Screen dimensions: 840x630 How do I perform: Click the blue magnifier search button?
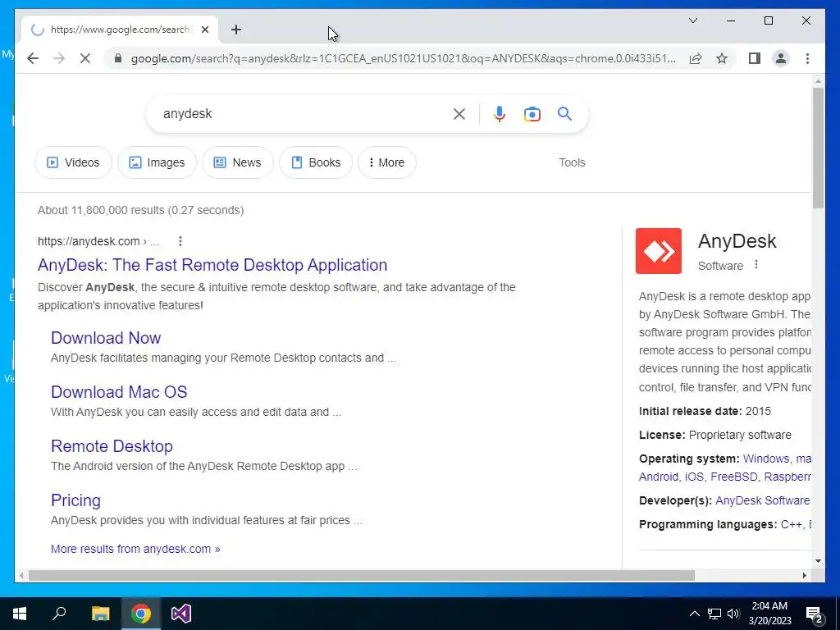point(564,113)
